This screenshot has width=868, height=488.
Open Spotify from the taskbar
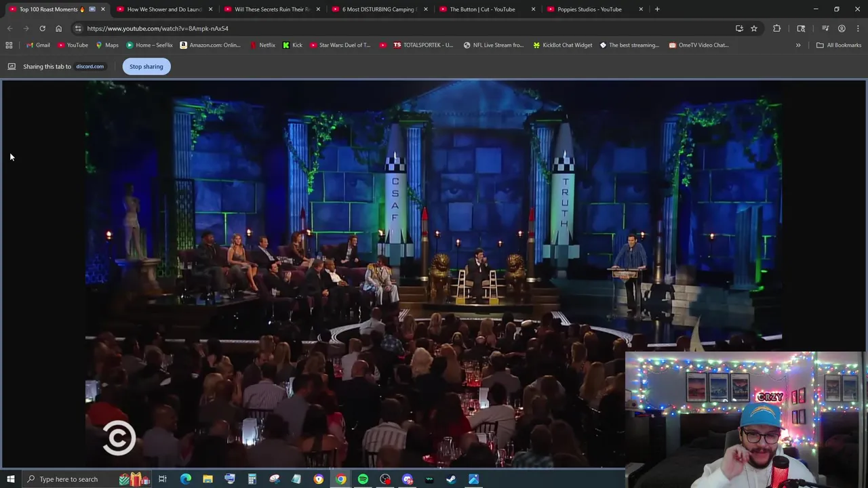363,479
